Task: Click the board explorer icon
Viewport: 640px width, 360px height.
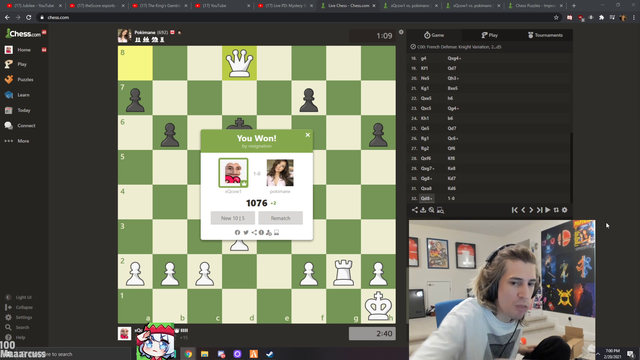Action: coord(440,210)
